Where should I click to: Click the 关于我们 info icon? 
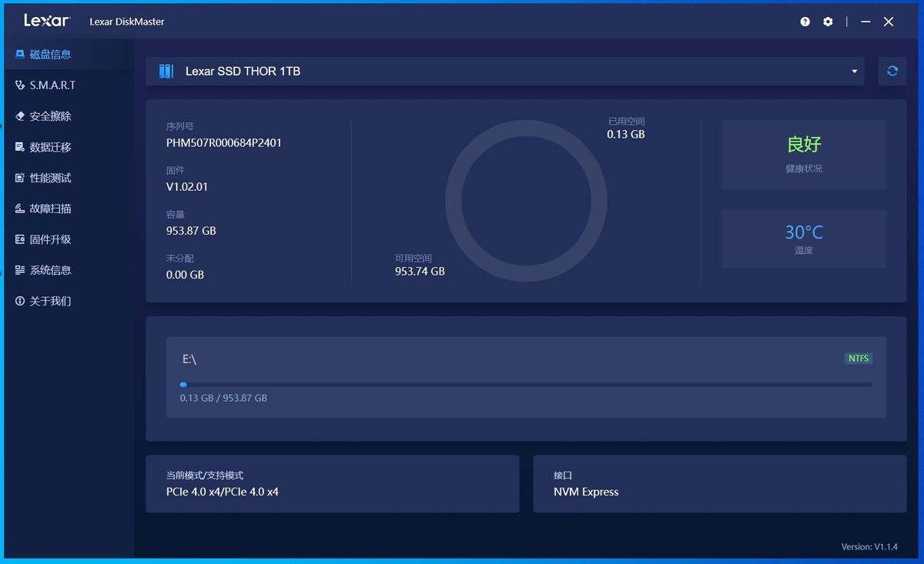point(20,300)
